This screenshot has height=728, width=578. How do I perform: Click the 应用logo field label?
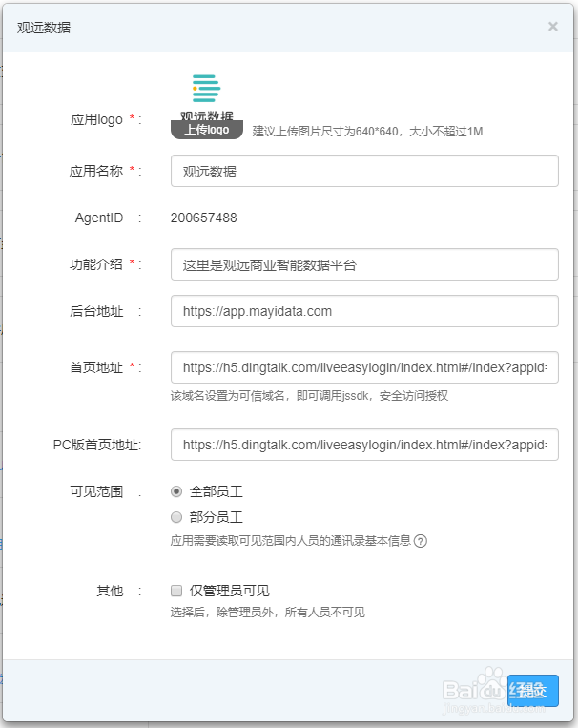[96, 120]
